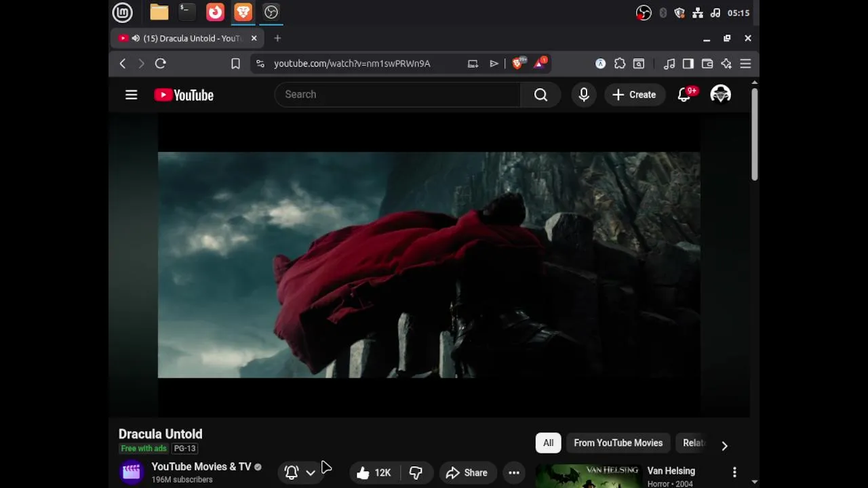Open YouTube notifications bell with 9+ badge
868x488 pixels.
tap(685, 94)
